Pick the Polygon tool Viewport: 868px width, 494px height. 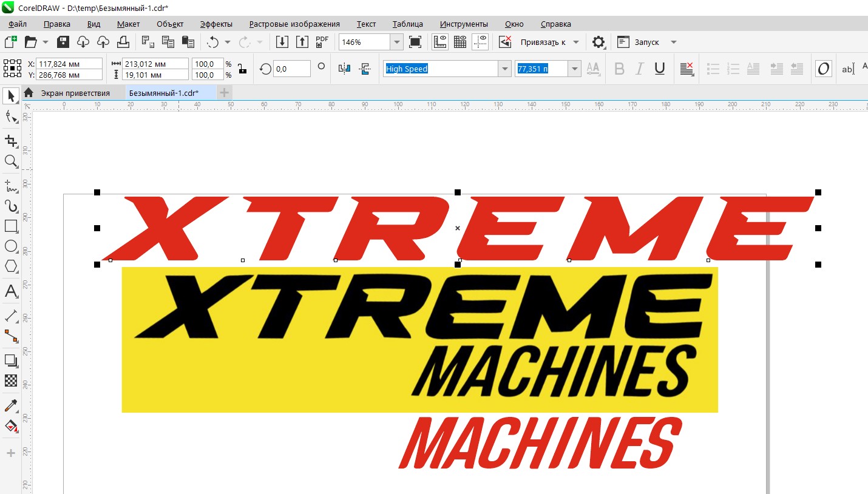coord(11,266)
